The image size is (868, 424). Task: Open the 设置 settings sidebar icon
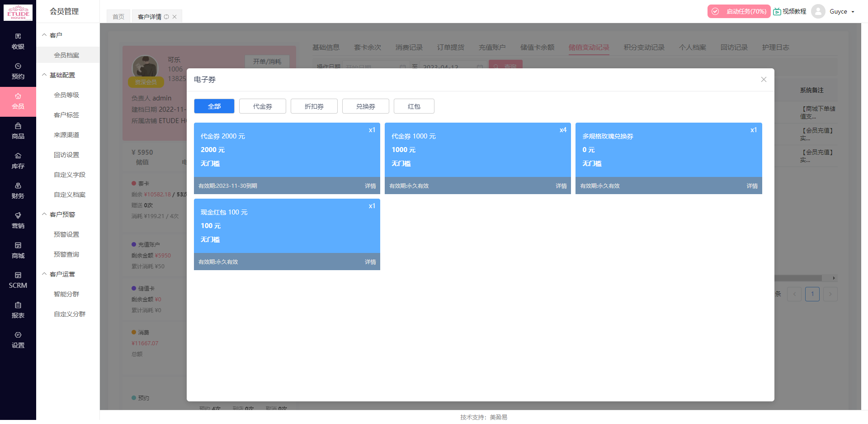[18, 340]
